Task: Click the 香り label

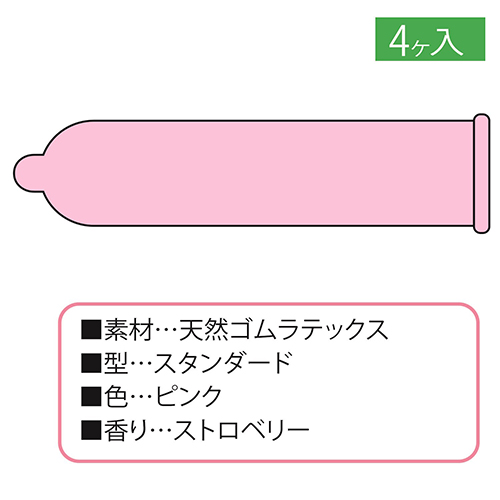Action: [126, 429]
